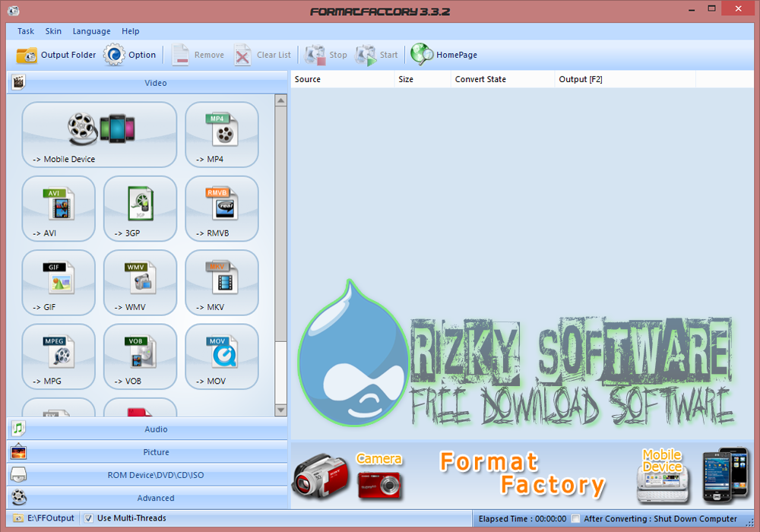Click the Remove toolbar button
The image size is (760, 532).
pos(198,55)
